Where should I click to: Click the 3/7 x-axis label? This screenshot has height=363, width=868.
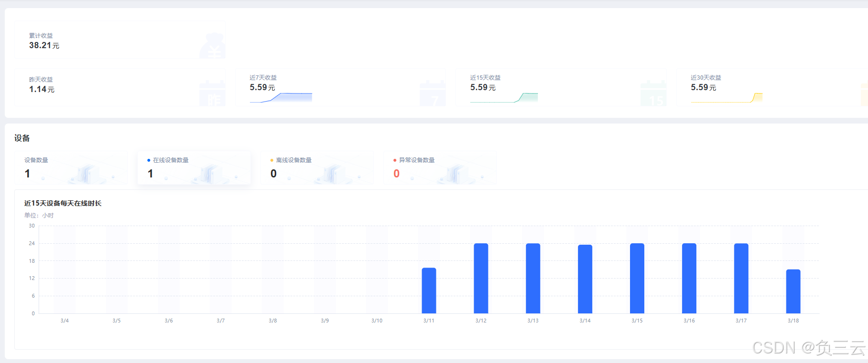click(221, 321)
